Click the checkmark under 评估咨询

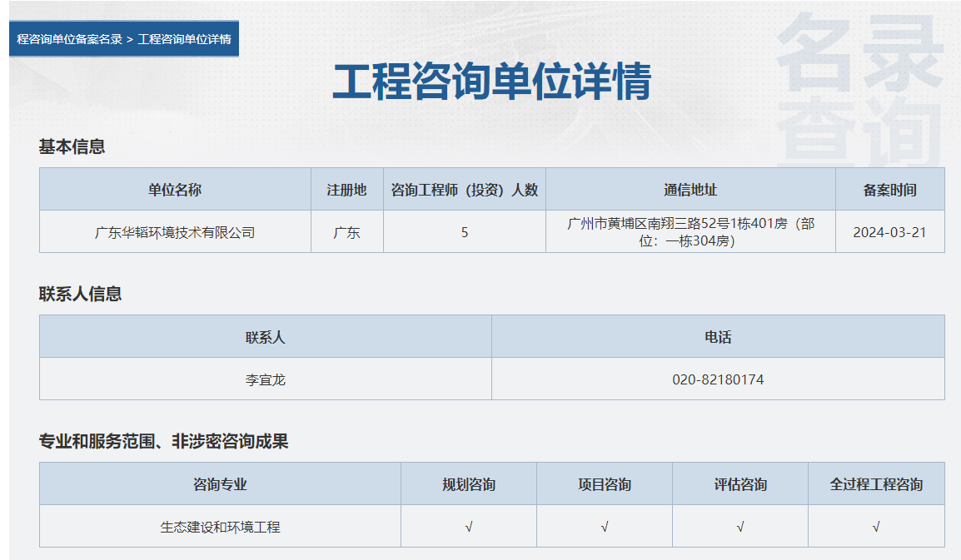pyautogui.click(x=740, y=527)
